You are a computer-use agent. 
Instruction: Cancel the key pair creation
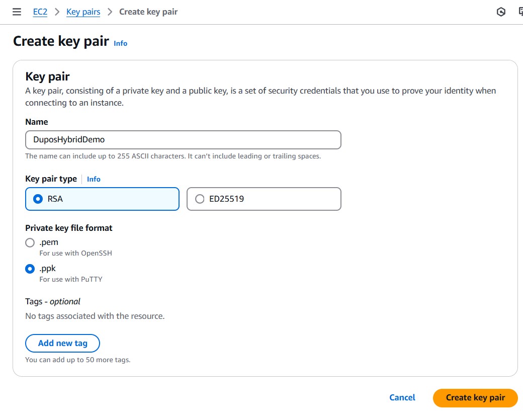coord(402,398)
